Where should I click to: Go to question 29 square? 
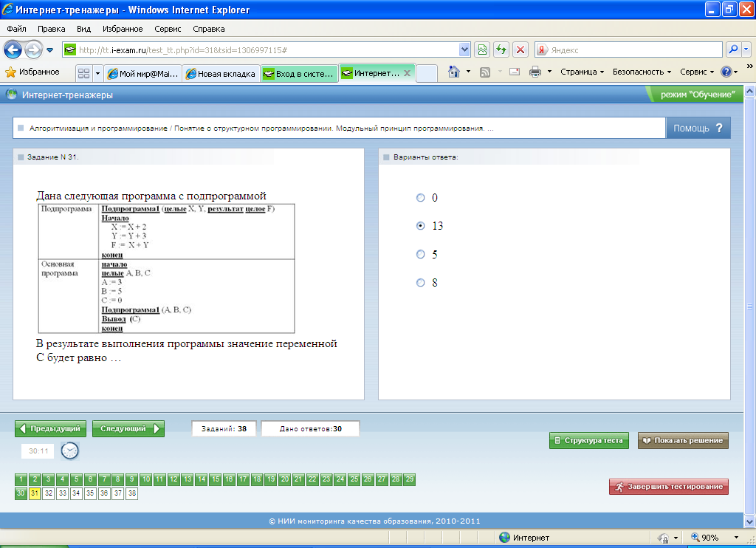coord(409,479)
